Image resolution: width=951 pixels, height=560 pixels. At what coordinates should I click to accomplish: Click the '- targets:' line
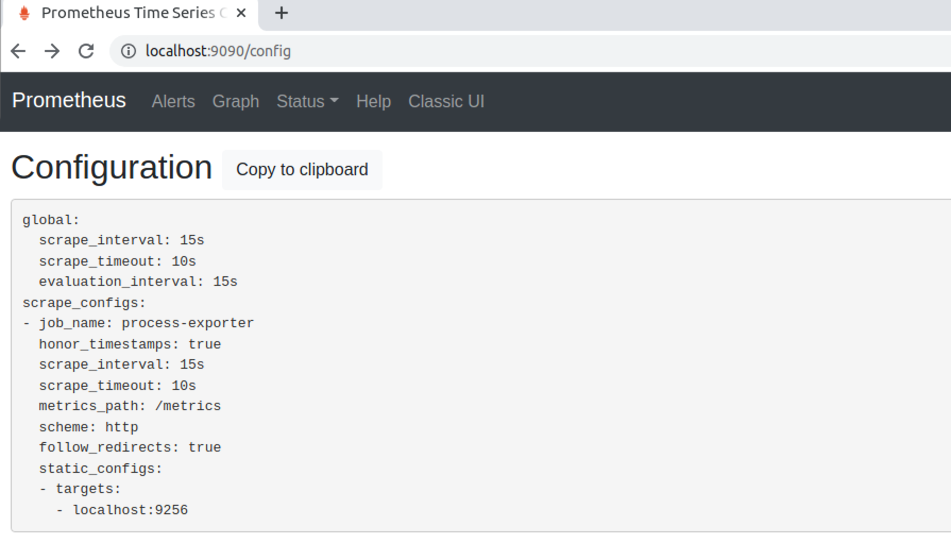[80, 489]
